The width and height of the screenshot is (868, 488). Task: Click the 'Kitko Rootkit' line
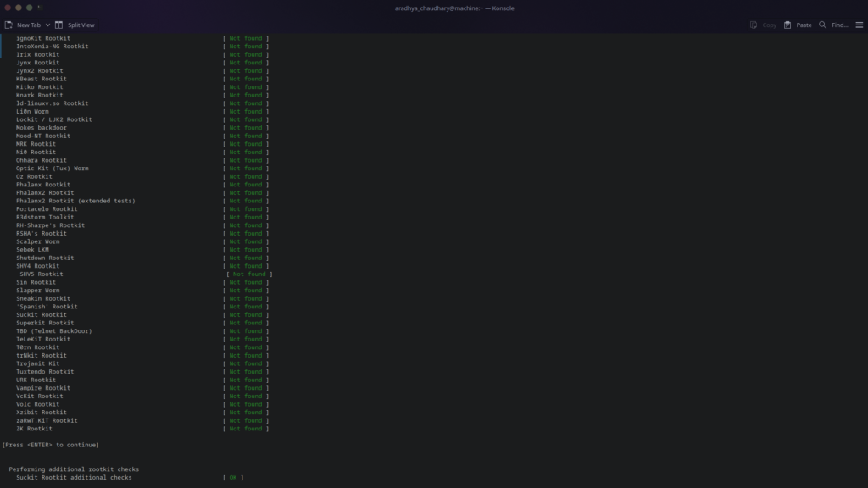(39, 87)
